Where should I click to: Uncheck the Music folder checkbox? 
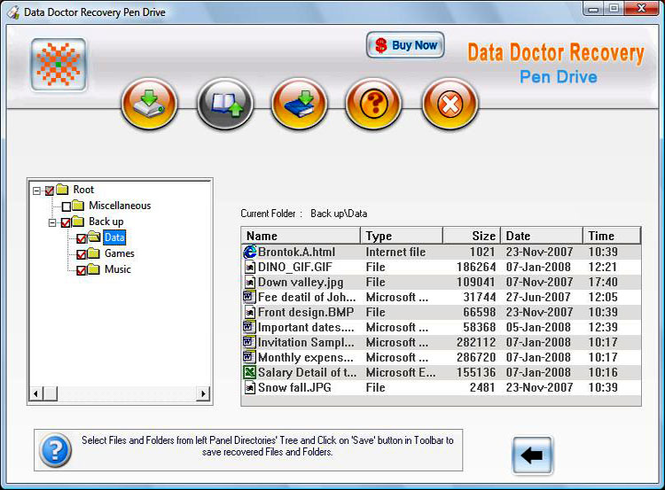pos(81,270)
